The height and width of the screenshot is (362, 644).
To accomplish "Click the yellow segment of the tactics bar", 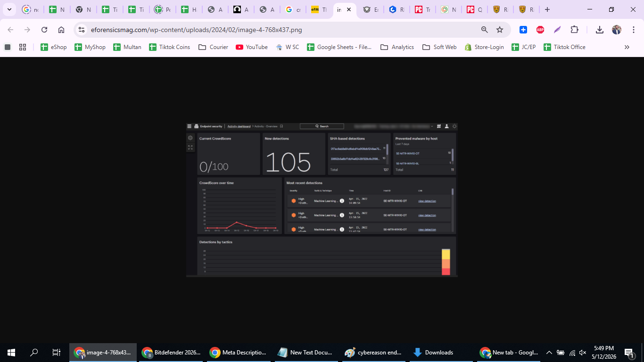I will tap(446, 254).
